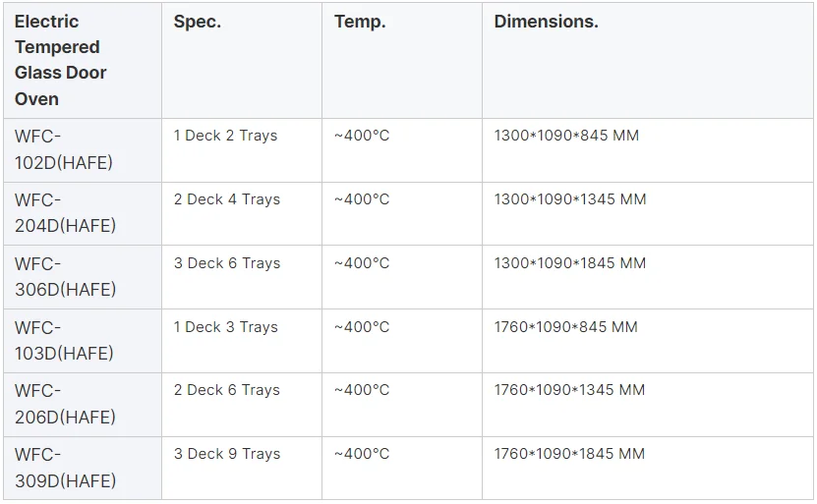
Task: Click the 'Dimensions.' column header
Action: click(x=546, y=22)
